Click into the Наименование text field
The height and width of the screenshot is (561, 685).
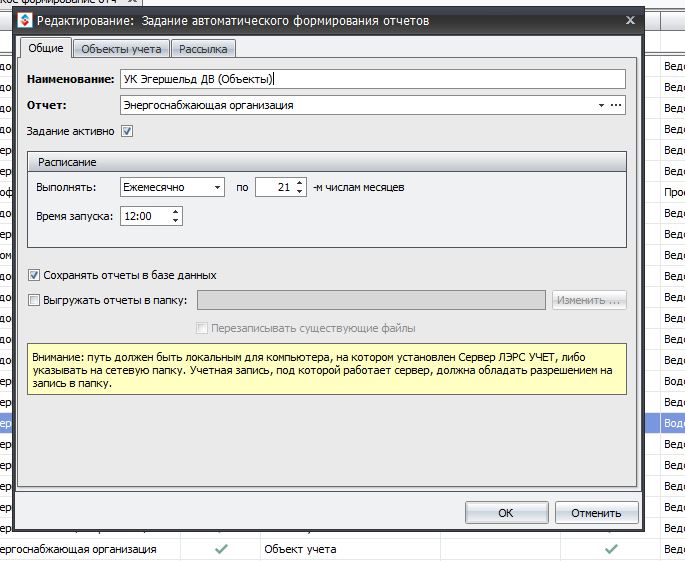373,79
